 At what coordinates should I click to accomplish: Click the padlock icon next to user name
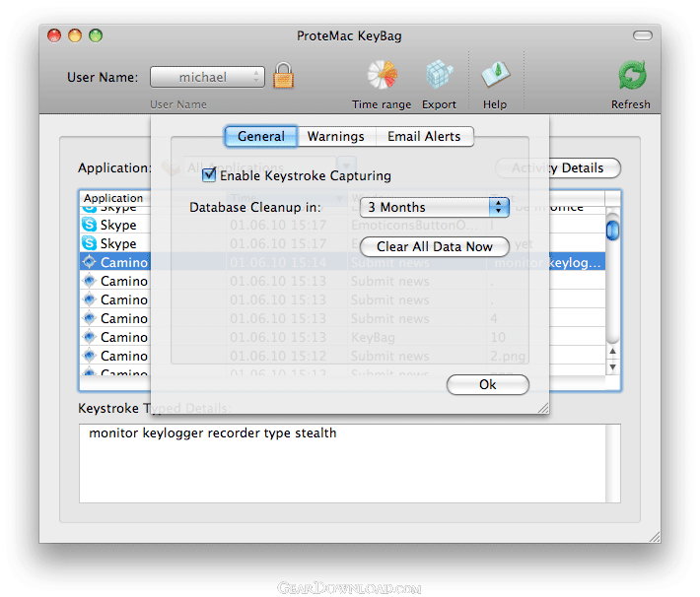click(x=284, y=75)
